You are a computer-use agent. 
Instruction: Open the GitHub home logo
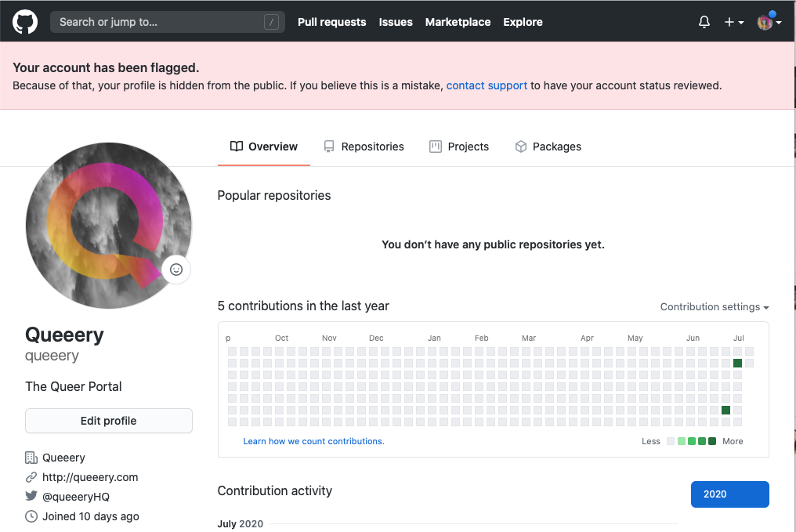[25, 22]
